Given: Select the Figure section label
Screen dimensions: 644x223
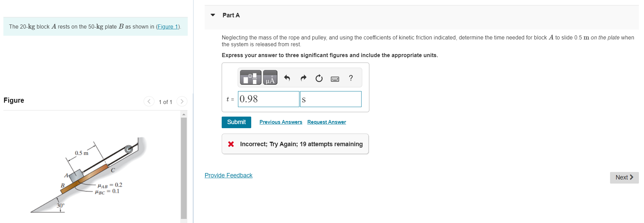Looking at the screenshot, I should (x=13, y=100).
